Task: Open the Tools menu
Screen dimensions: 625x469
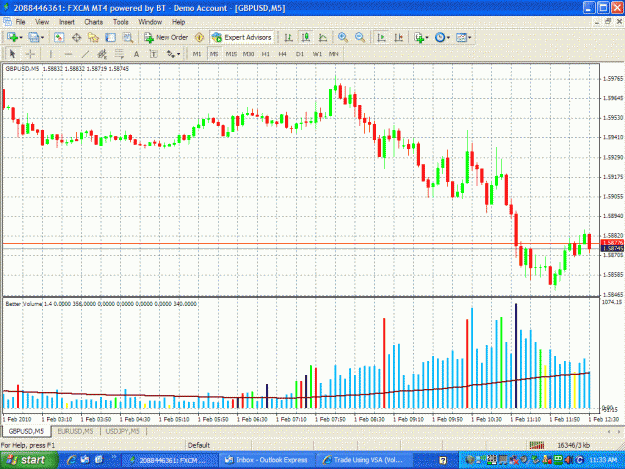Action: [x=120, y=22]
